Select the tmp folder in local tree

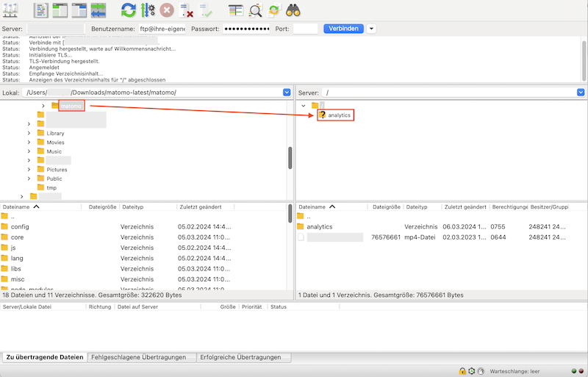pos(47,187)
